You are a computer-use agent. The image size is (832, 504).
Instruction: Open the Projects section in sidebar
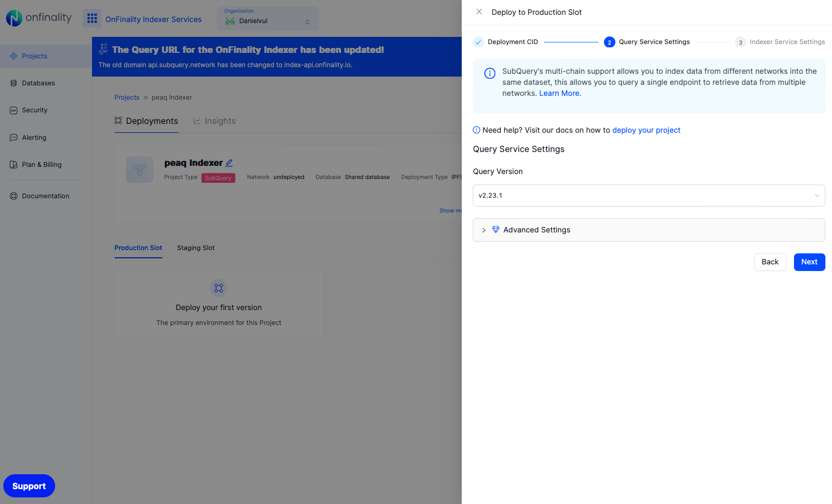34,56
